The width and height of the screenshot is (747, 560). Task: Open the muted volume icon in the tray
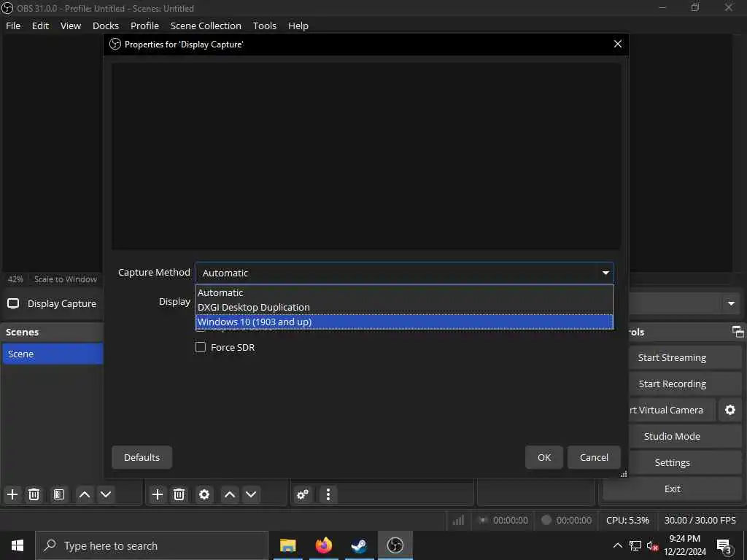tap(652, 545)
